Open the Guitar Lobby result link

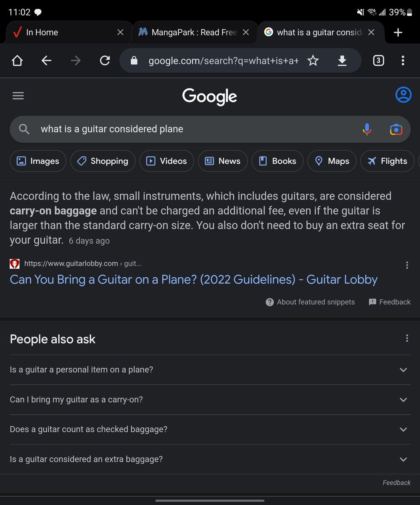(x=193, y=279)
